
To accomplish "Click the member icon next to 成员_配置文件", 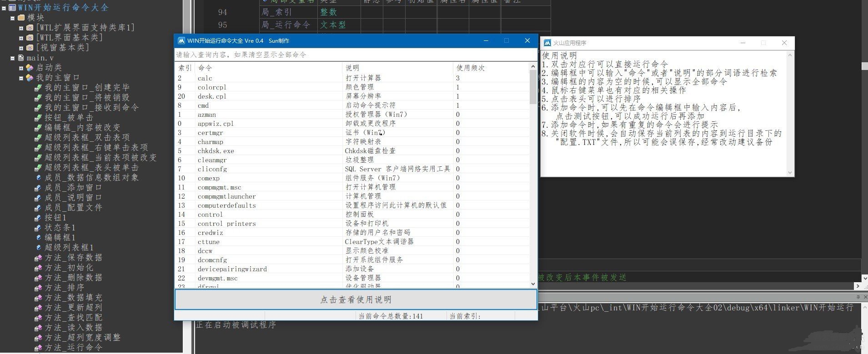I will click(x=38, y=208).
